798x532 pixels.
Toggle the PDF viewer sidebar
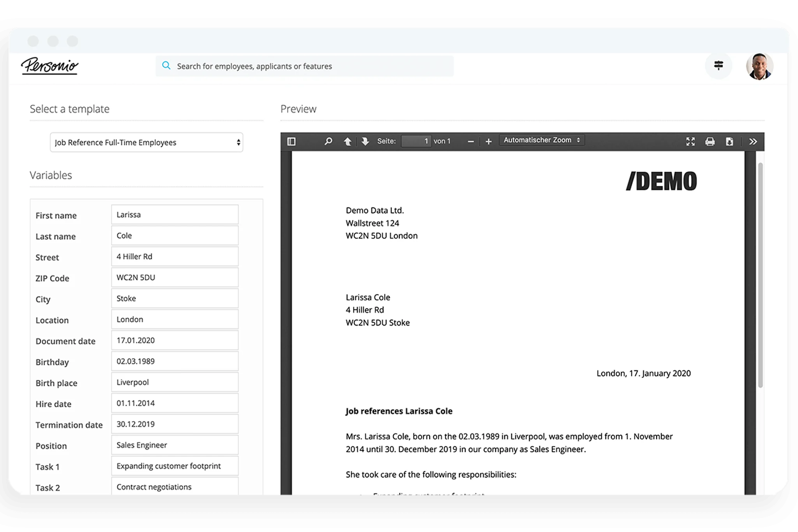291,141
